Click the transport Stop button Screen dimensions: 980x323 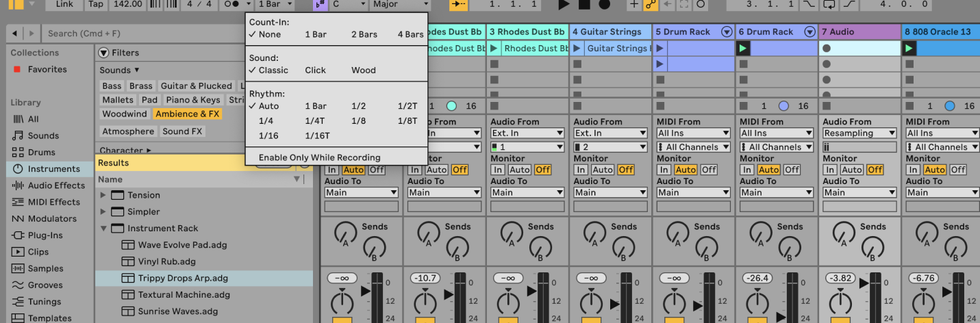tap(584, 4)
